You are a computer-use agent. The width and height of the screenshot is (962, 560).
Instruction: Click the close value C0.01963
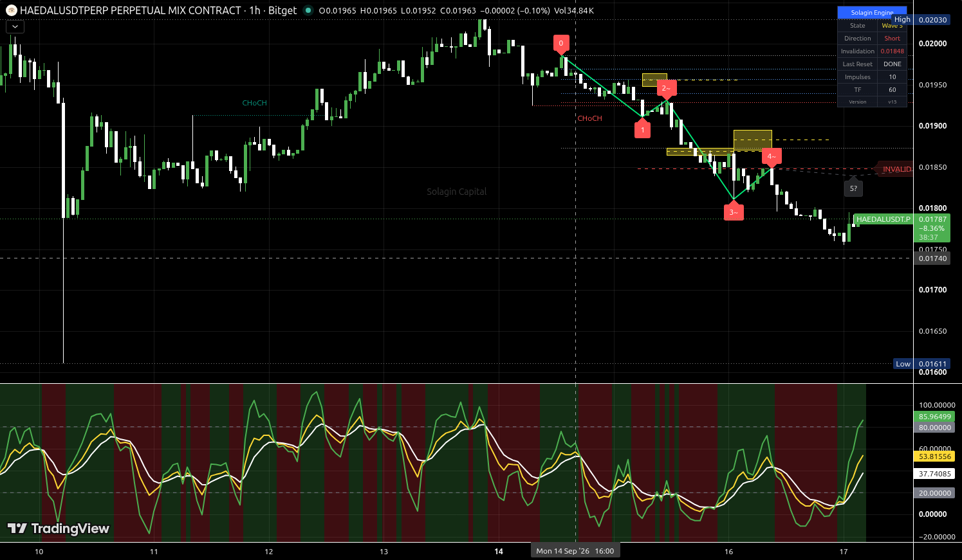pyautogui.click(x=458, y=11)
